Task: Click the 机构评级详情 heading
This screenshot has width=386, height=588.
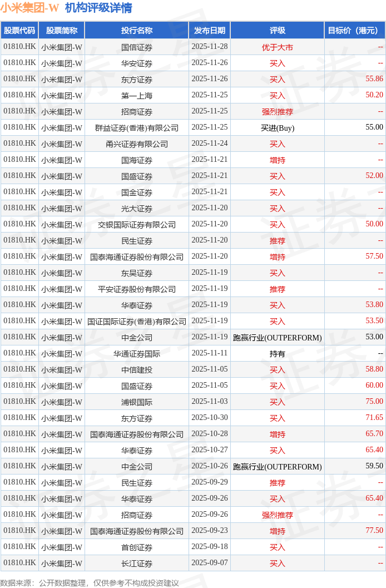Action: point(98,7)
